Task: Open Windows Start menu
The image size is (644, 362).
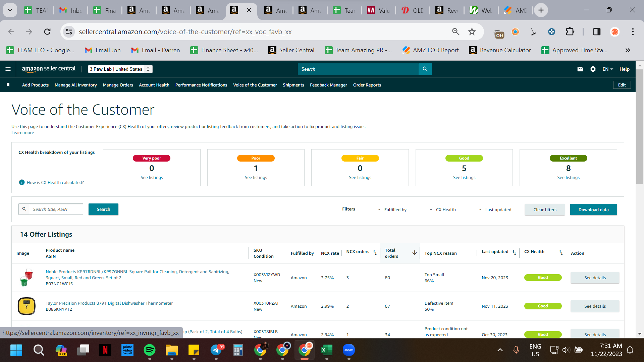Action: click(16, 350)
